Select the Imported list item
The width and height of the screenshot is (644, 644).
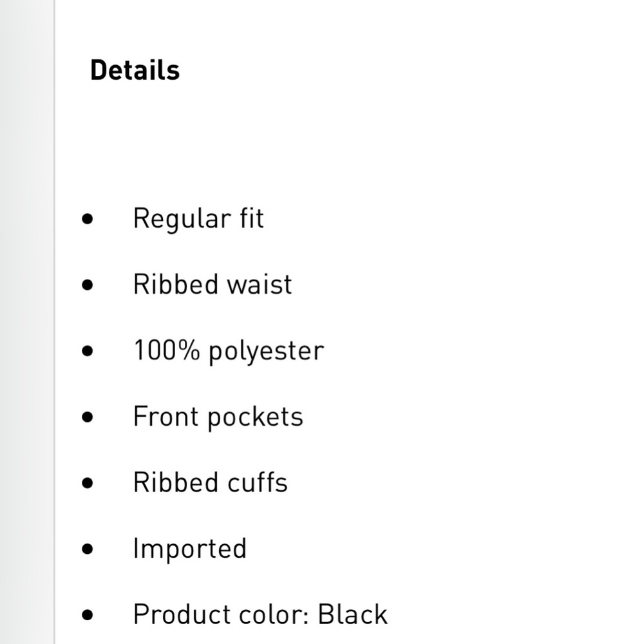pyautogui.click(x=190, y=549)
